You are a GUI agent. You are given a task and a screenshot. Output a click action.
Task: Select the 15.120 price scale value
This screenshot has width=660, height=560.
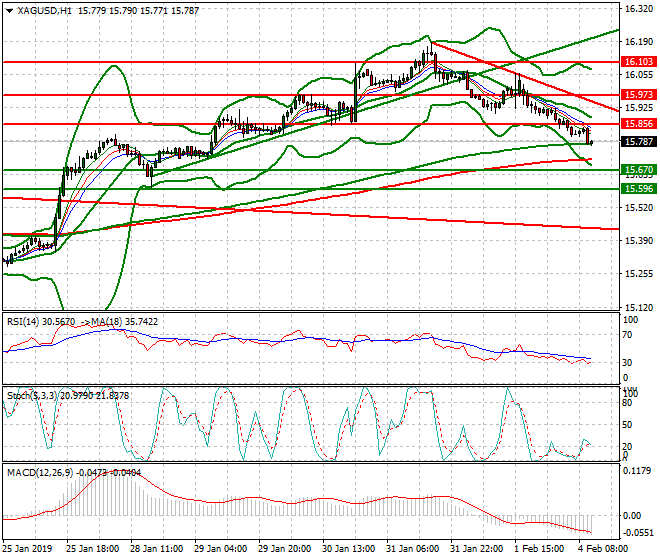639,307
